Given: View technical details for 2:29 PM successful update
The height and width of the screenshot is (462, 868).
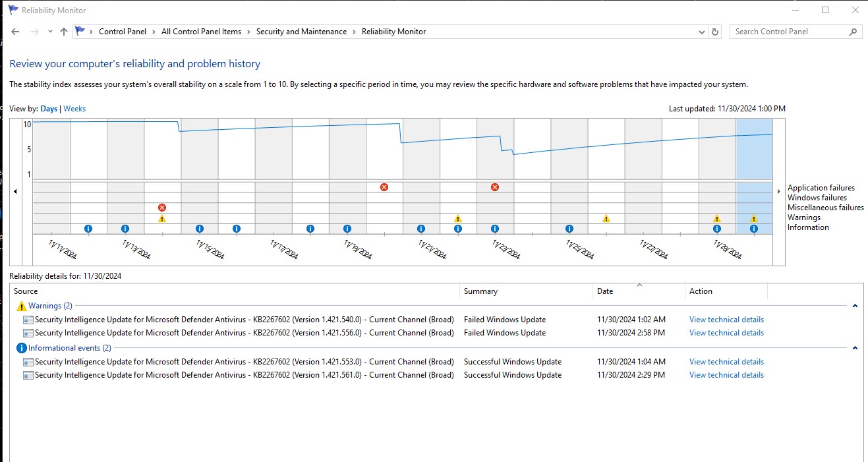Looking at the screenshot, I should click(726, 375).
